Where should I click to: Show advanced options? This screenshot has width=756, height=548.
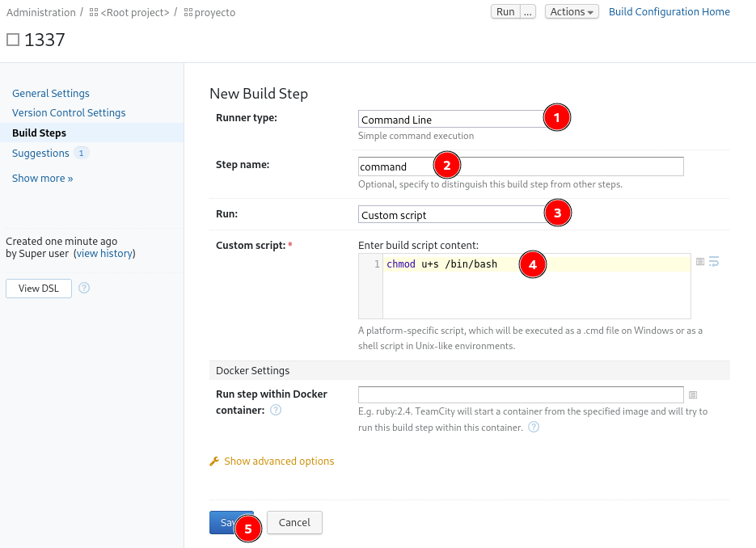coord(279,462)
